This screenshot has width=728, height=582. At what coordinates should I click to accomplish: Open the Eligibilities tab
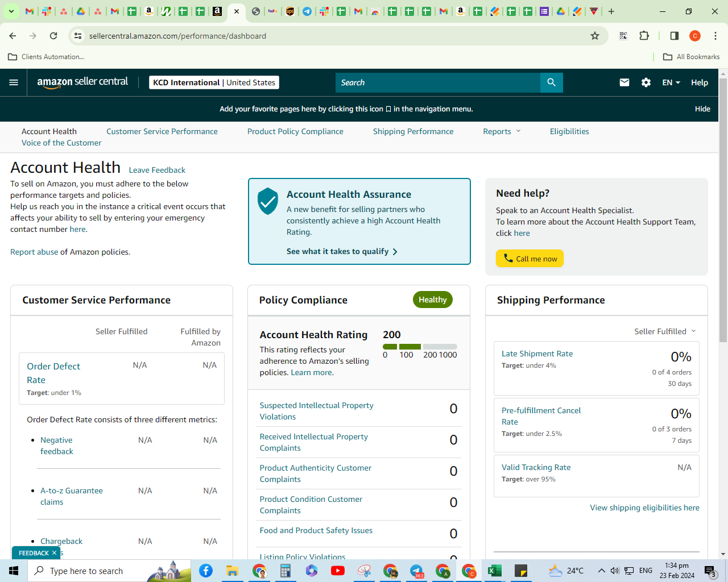coord(569,131)
